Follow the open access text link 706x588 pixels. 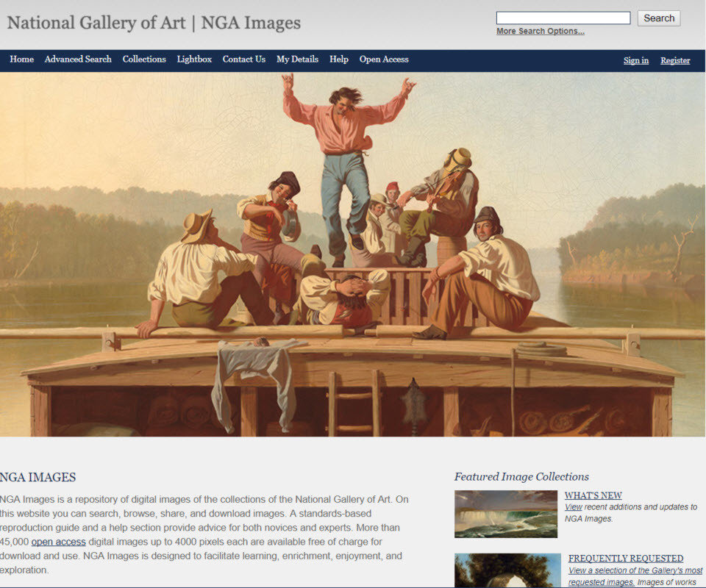click(59, 542)
